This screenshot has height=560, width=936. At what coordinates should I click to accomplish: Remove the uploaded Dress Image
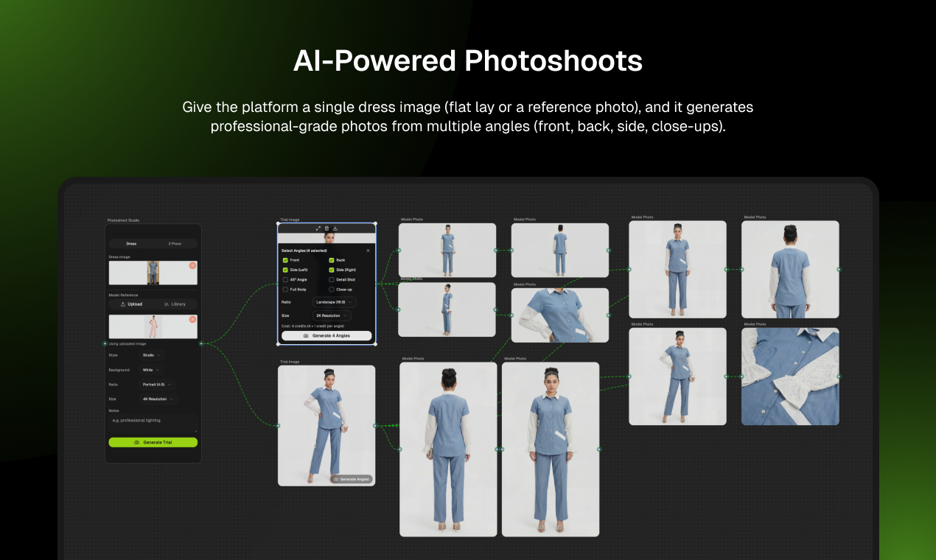[x=192, y=265]
